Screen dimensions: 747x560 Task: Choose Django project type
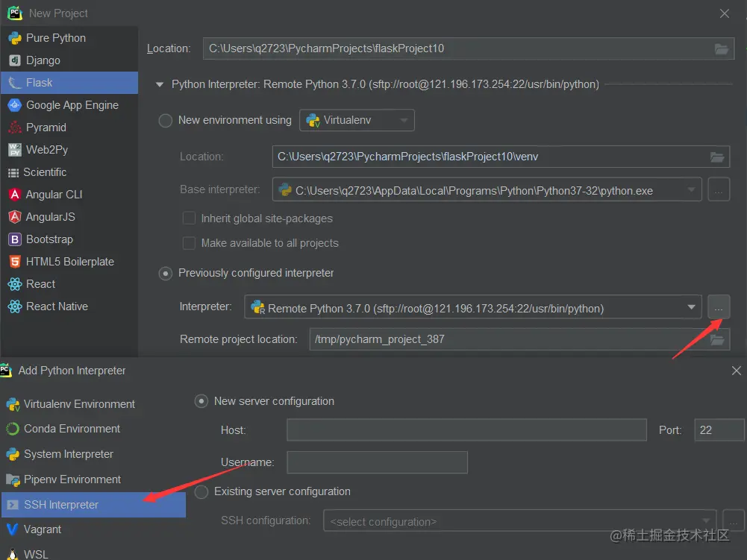tap(69, 60)
